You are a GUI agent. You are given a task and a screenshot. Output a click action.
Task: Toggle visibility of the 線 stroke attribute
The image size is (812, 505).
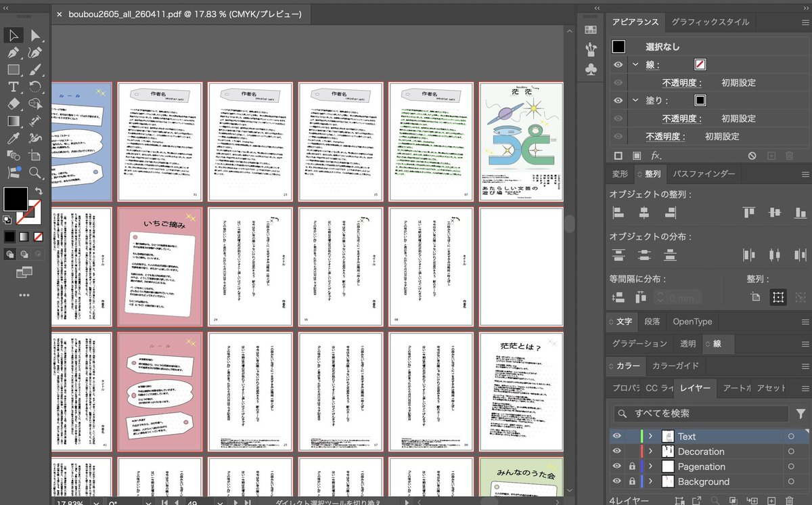point(618,65)
